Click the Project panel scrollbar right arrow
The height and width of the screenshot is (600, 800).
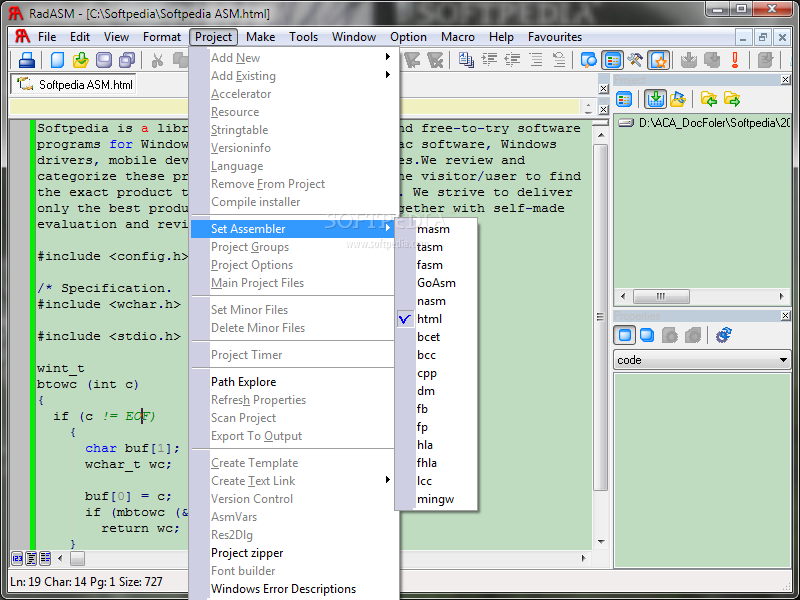pos(782,296)
